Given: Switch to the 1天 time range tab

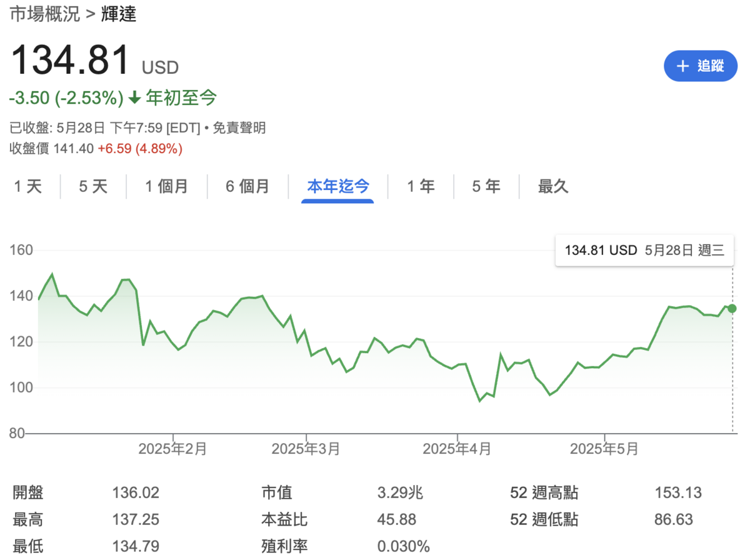Looking at the screenshot, I should pyautogui.click(x=27, y=186).
